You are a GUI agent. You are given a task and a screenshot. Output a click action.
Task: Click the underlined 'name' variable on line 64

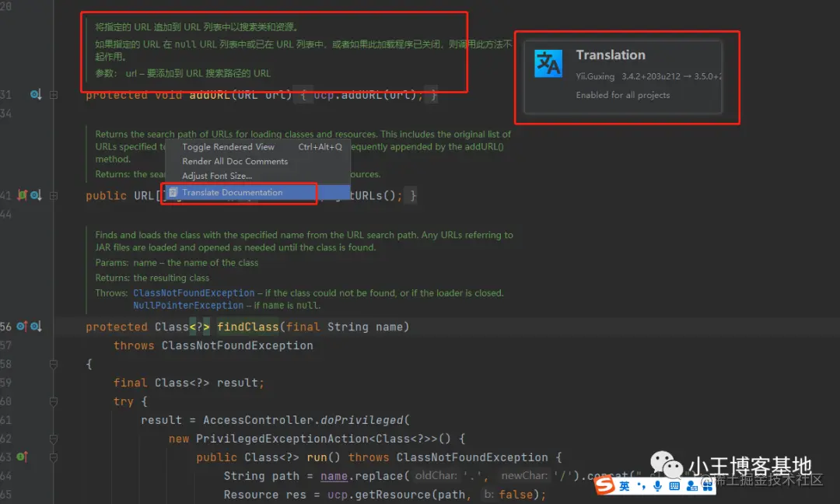[x=334, y=476]
